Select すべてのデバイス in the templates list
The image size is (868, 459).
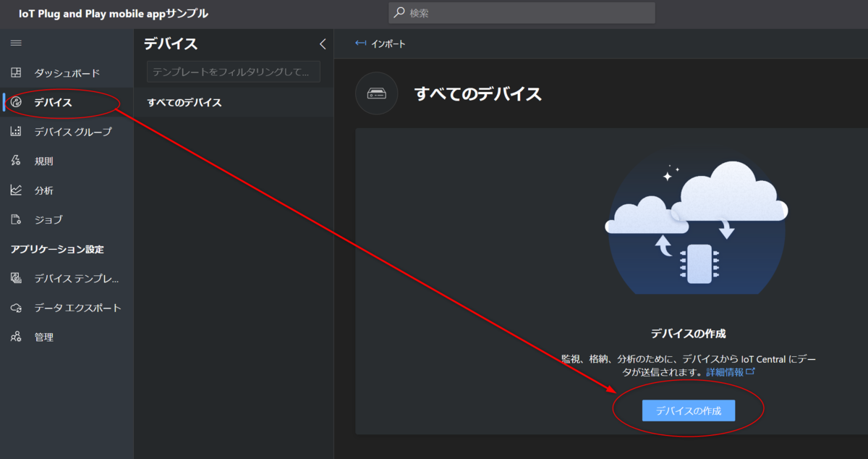pos(234,103)
